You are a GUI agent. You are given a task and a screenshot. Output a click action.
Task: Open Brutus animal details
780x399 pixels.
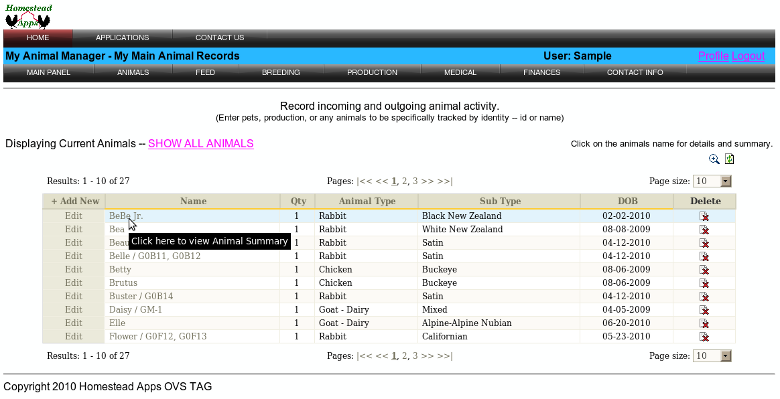[123, 283]
